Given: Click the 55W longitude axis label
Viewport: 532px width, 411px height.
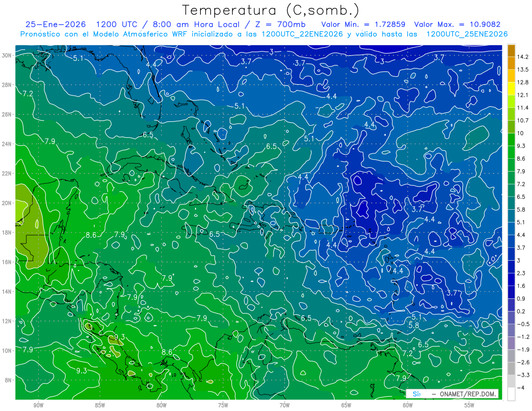Looking at the screenshot, I should (x=469, y=405).
